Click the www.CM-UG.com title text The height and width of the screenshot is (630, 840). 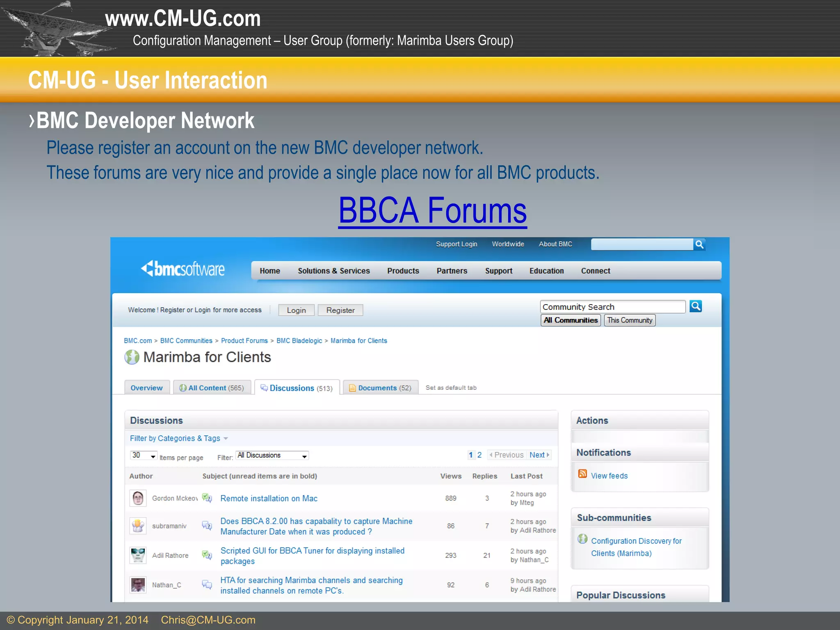tap(183, 18)
